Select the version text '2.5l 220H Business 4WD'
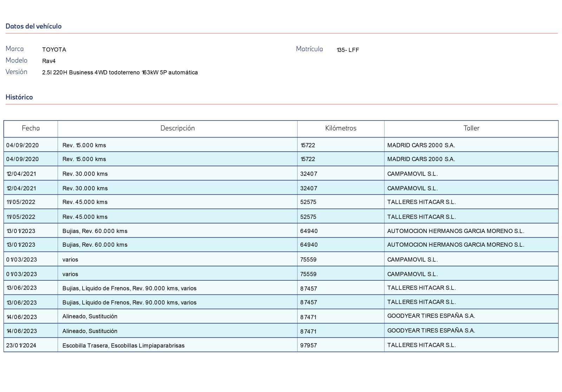 click(x=75, y=73)
